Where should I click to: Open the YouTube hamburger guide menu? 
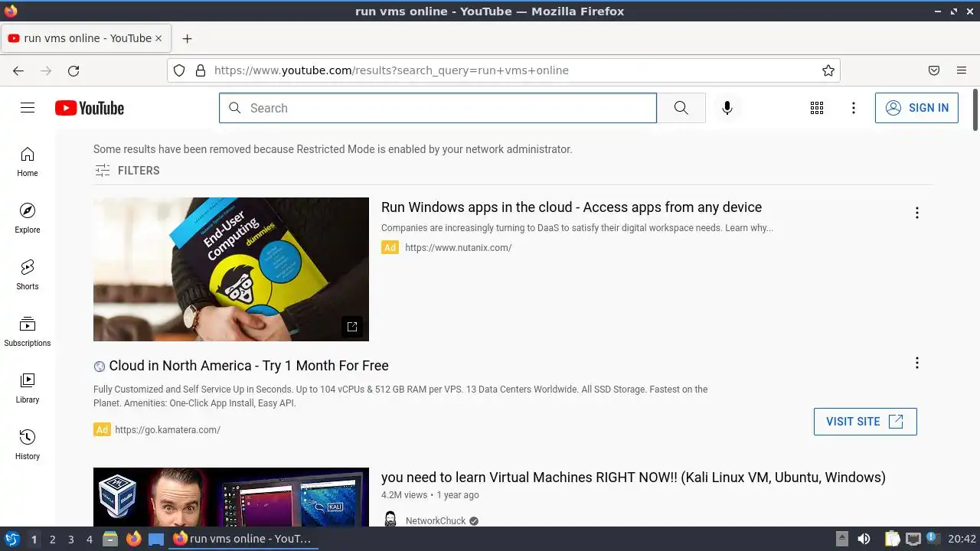(x=28, y=108)
